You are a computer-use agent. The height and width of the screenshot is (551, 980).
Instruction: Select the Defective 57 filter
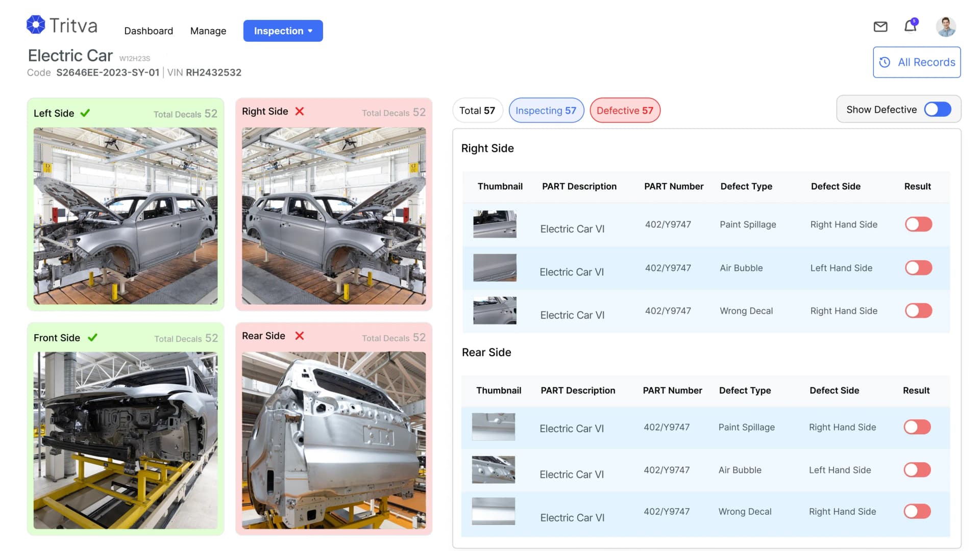(625, 110)
